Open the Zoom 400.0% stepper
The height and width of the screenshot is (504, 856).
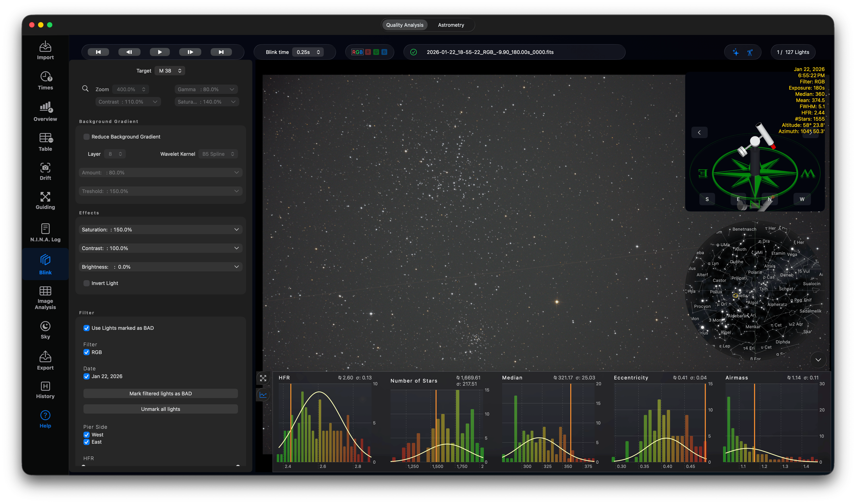click(130, 89)
